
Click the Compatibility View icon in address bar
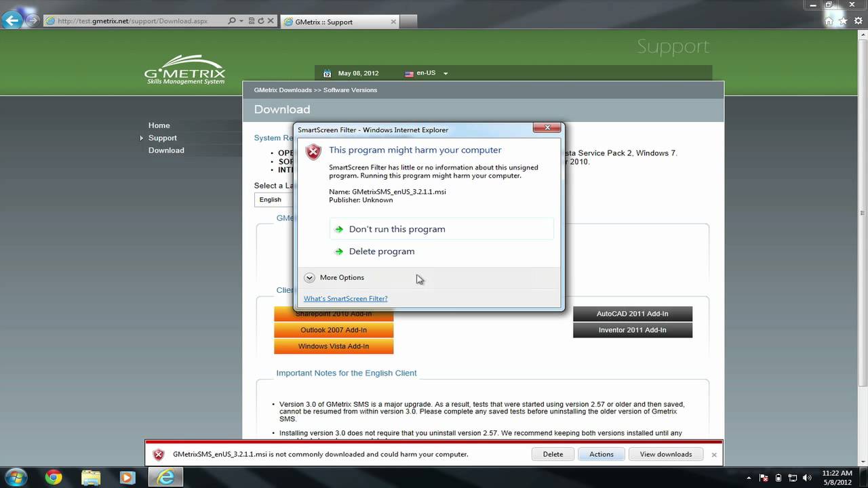pyautogui.click(x=251, y=21)
